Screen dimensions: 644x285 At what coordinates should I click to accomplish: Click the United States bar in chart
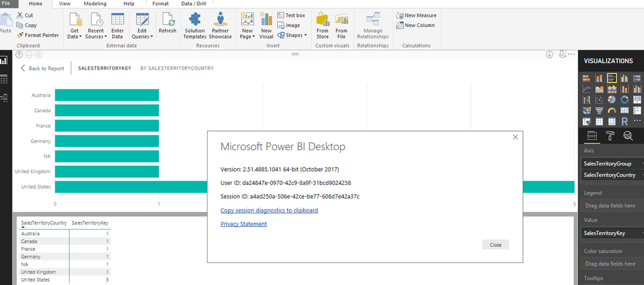(x=315, y=187)
